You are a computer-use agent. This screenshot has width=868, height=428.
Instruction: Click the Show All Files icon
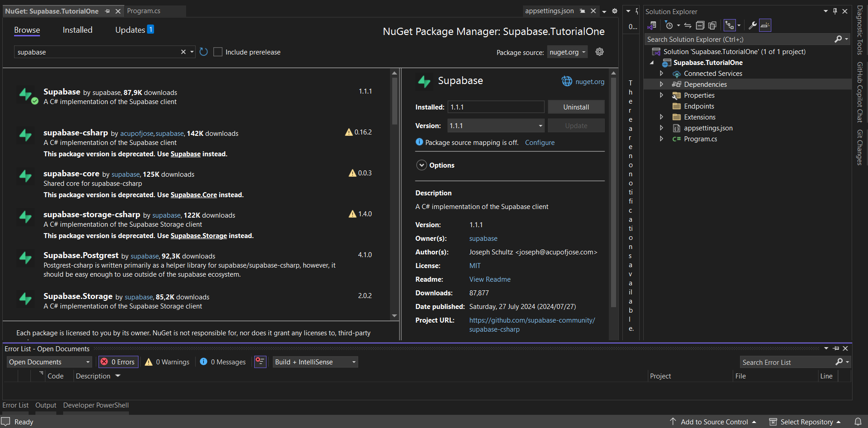tap(712, 25)
